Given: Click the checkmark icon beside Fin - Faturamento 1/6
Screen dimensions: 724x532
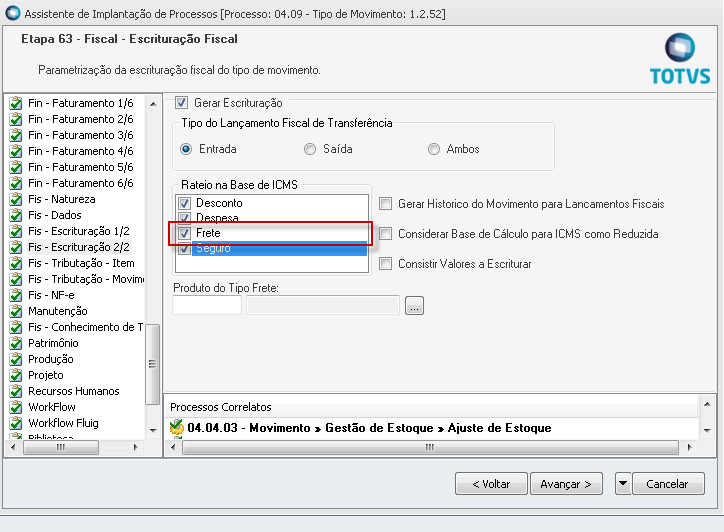Looking at the screenshot, I should point(16,103).
